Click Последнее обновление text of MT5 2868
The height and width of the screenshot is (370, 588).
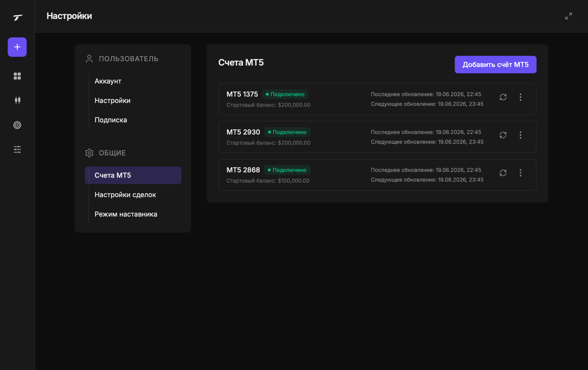click(x=426, y=170)
